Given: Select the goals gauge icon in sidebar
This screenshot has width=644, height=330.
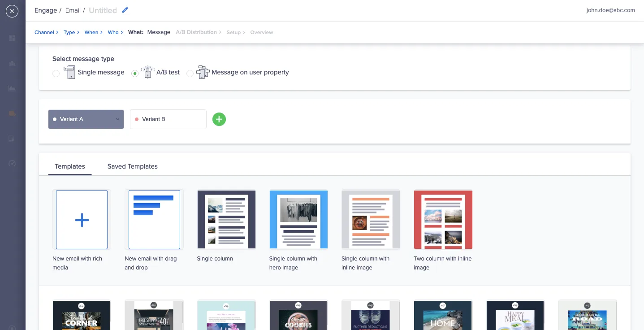Looking at the screenshot, I should (x=12, y=164).
